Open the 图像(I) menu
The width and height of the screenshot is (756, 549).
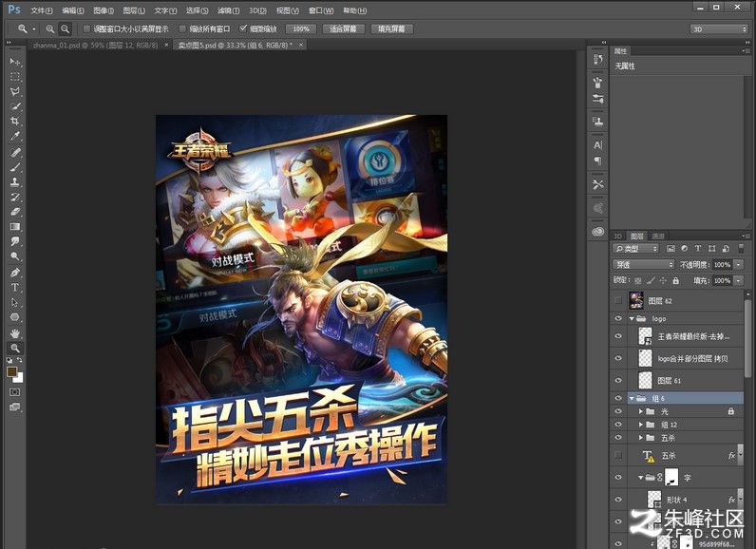104,10
